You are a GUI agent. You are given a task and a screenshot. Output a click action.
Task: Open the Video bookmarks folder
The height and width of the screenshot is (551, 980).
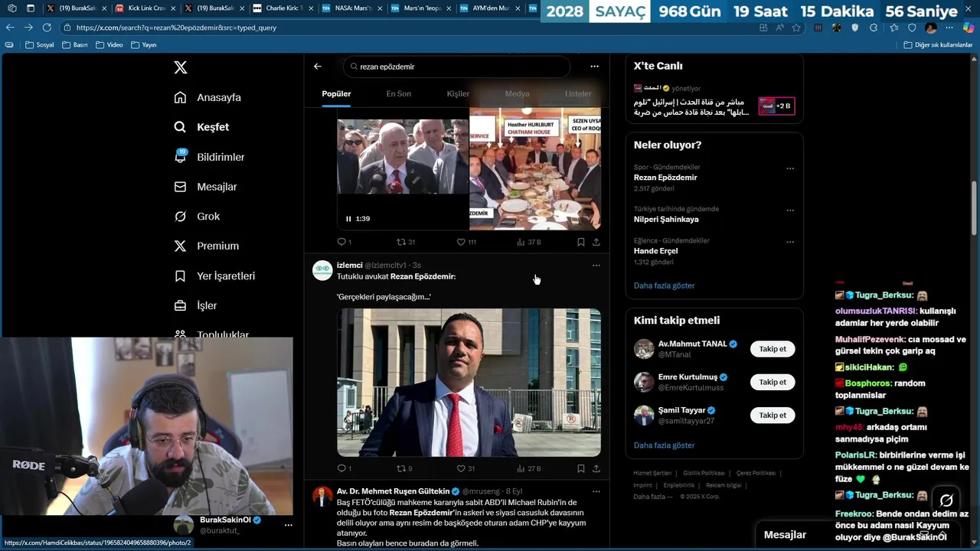[x=109, y=45]
